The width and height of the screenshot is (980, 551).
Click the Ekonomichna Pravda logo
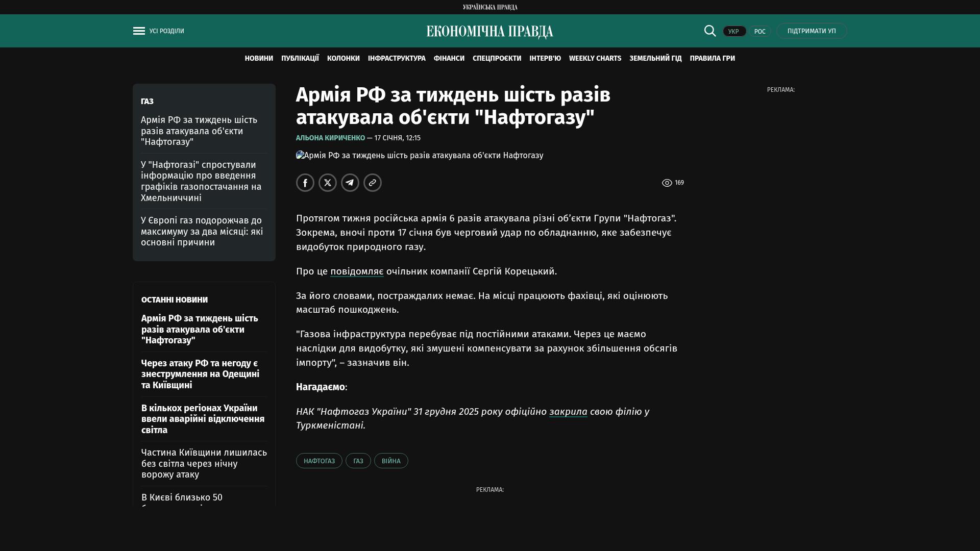(489, 32)
